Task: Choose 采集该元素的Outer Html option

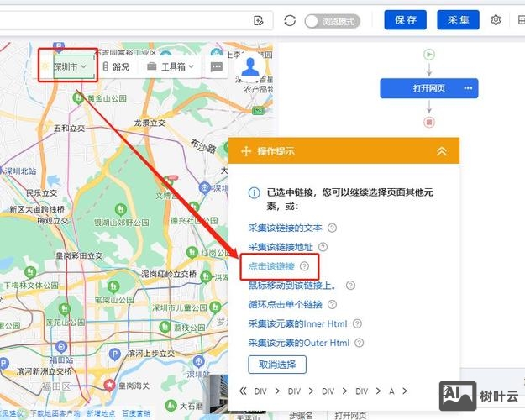Action: coord(299,343)
